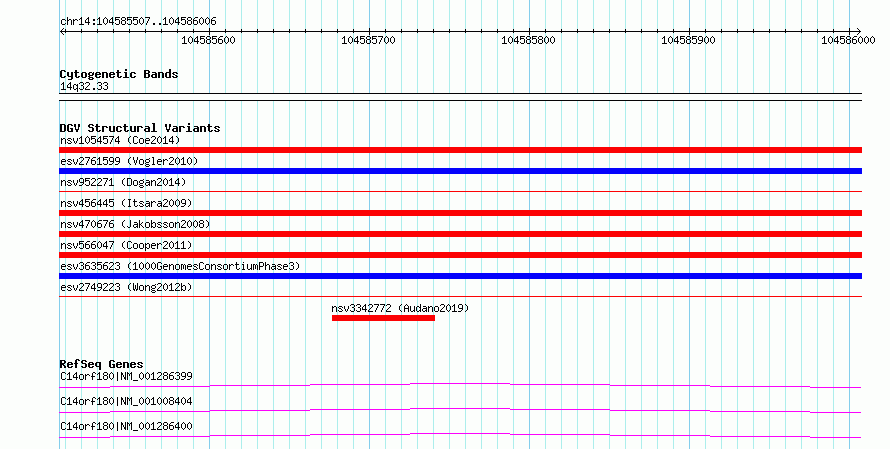Select the blue bar under esv2761599
Screen dimensions: 890x449
[460, 171]
